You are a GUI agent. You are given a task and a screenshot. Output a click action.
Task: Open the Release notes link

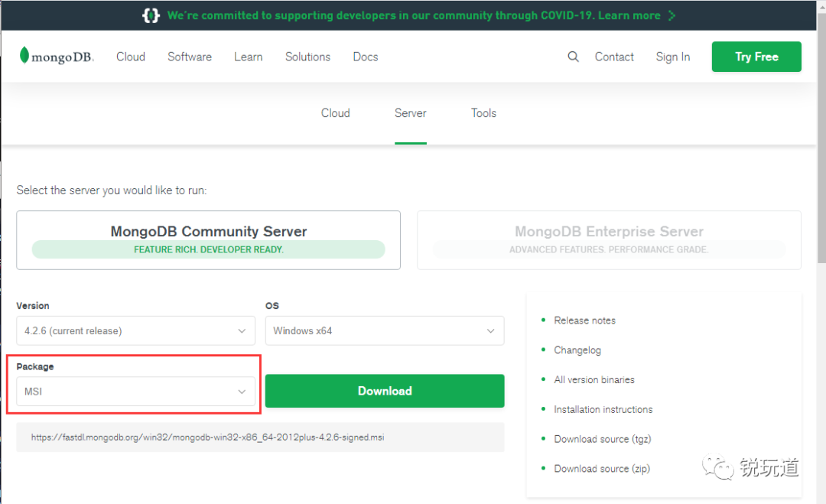pos(585,320)
